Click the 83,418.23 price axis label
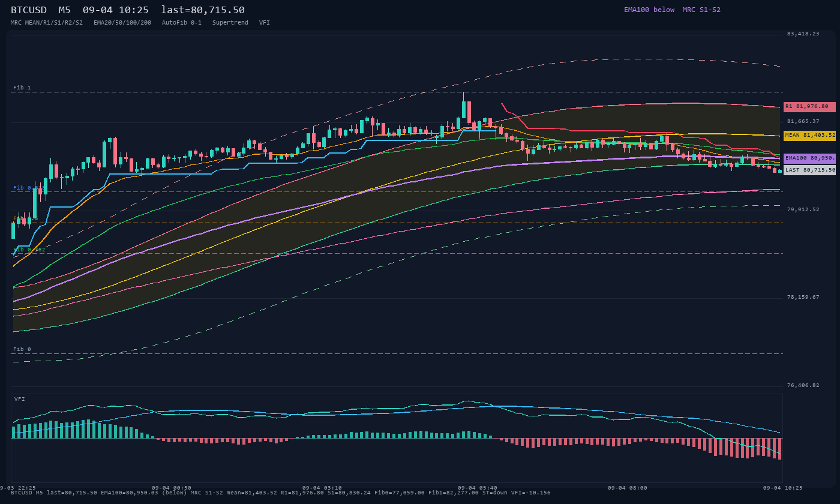This screenshot has width=840, height=504. (x=803, y=34)
